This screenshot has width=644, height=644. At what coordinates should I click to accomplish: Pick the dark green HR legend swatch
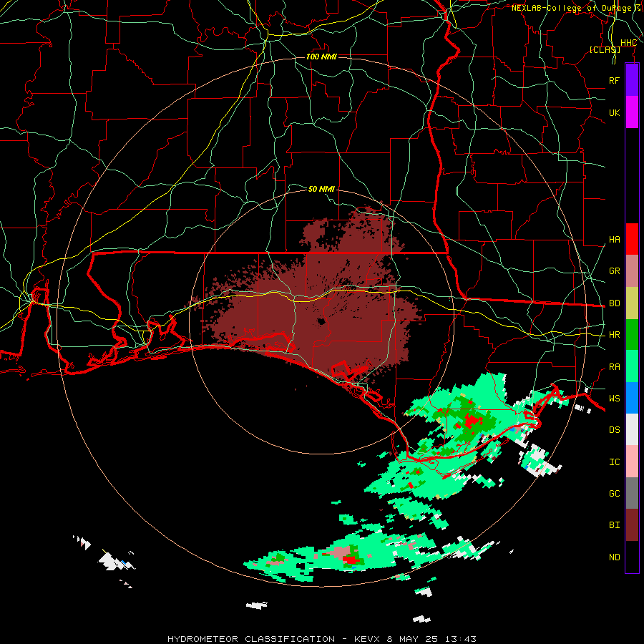point(632,335)
